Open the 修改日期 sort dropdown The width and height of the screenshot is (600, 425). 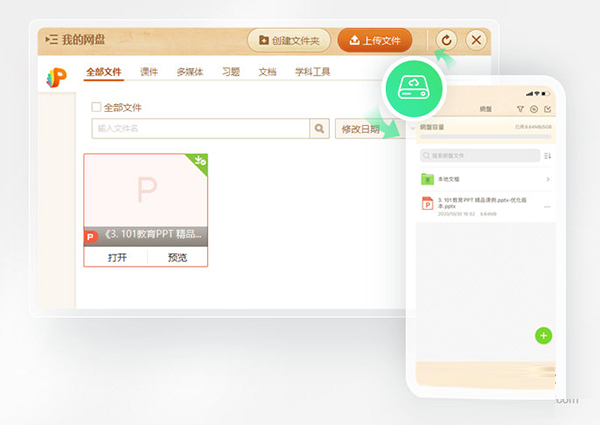pyautogui.click(x=362, y=129)
